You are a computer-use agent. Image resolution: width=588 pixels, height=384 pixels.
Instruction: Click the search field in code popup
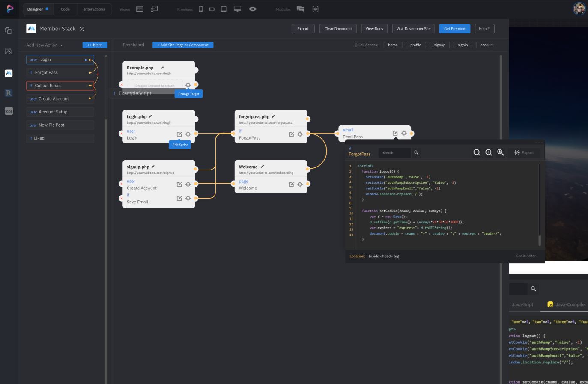click(x=395, y=153)
